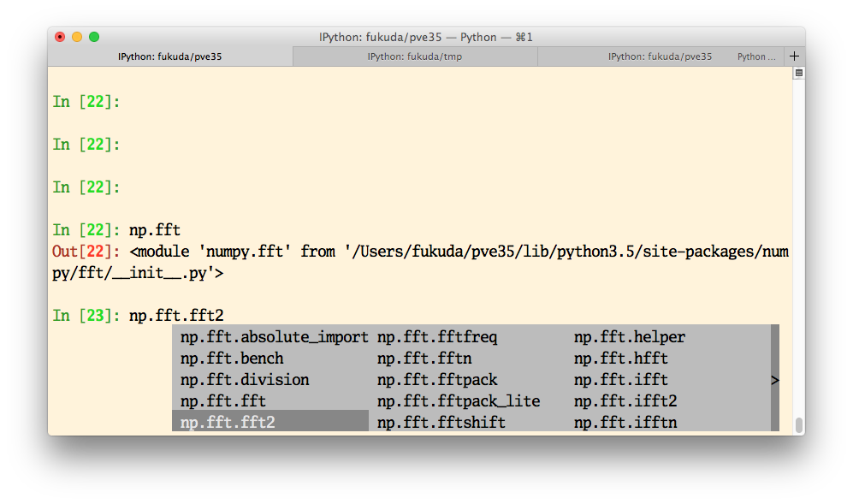This screenshot has width=853, height=504.
Task: Click the scrollback marker icon at top right
Action: point(798,73)
